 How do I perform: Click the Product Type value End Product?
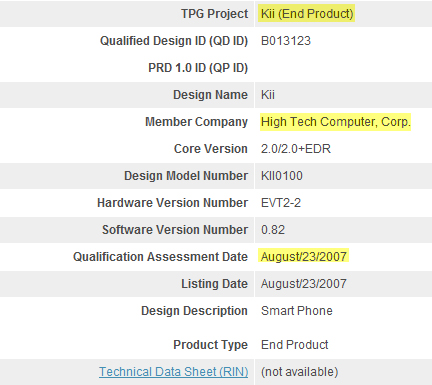[295, 345]
